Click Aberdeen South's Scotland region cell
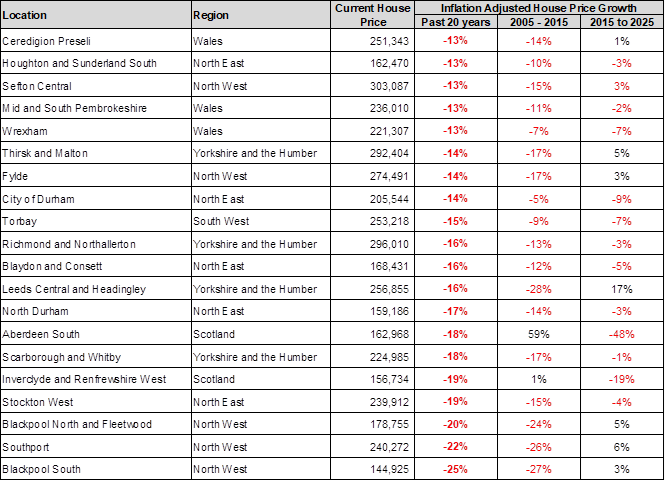665x481 pixels. pos(214,334)
